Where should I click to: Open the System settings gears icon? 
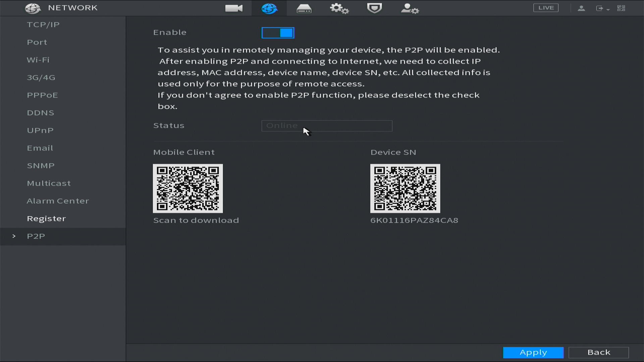339,8
